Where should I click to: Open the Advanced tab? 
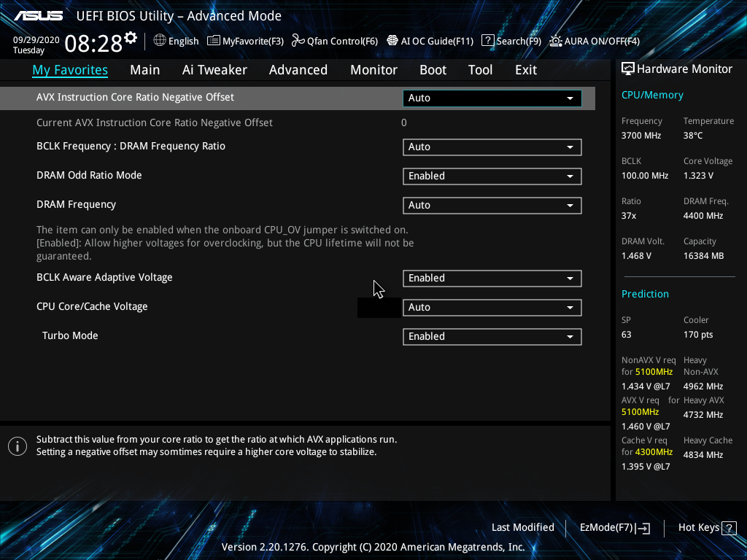click(298, 70)
